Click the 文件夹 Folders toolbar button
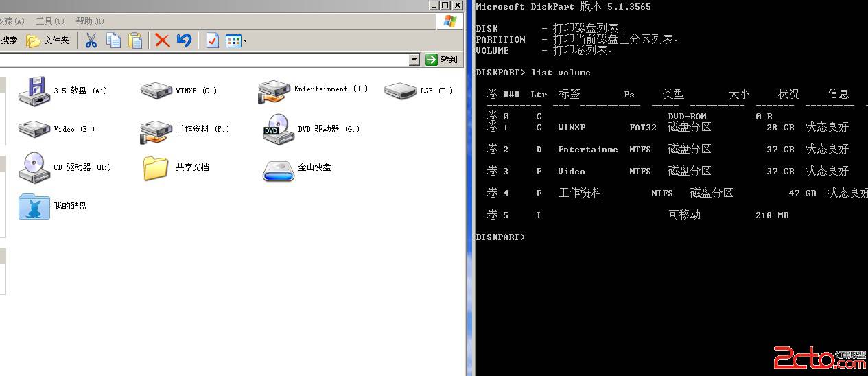Screen dimensions: 868x376 point(48,40)
